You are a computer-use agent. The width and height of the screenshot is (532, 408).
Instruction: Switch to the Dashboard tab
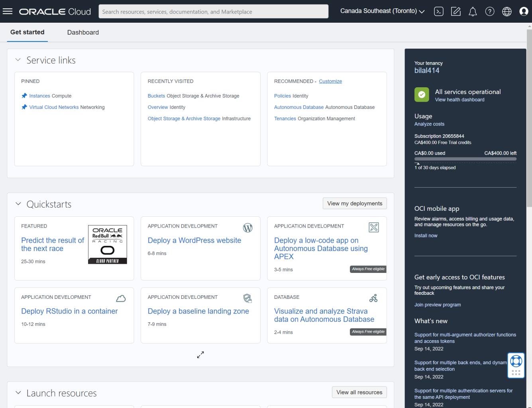click(x=83, y=33)
